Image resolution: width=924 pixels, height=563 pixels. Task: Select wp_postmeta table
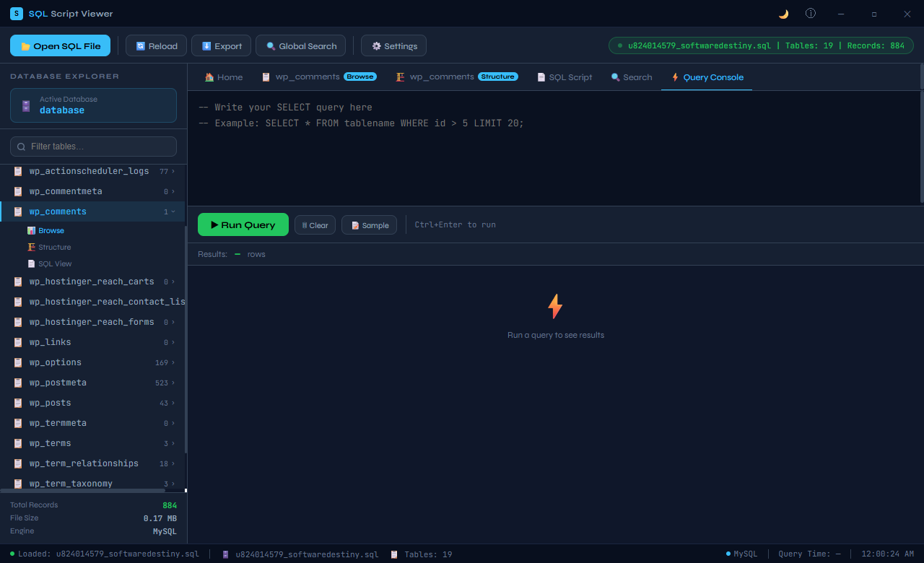coord(92,383)
